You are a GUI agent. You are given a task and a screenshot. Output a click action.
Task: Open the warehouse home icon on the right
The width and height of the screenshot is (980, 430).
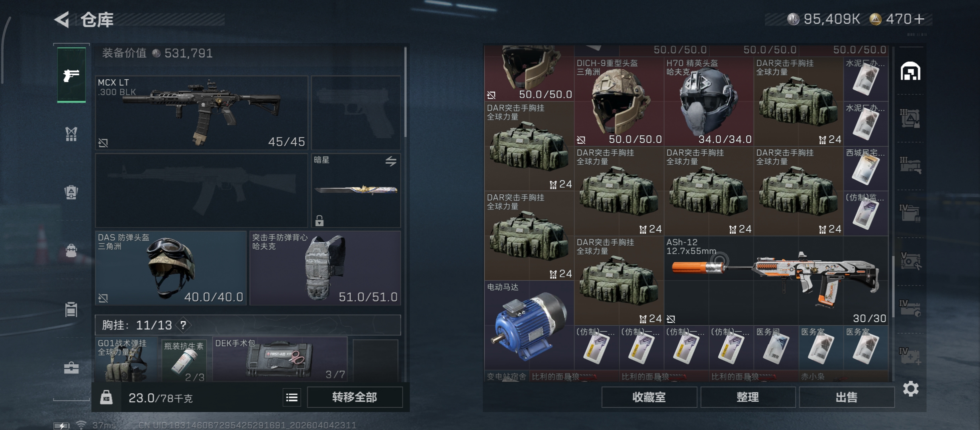(x=911, y=71)
